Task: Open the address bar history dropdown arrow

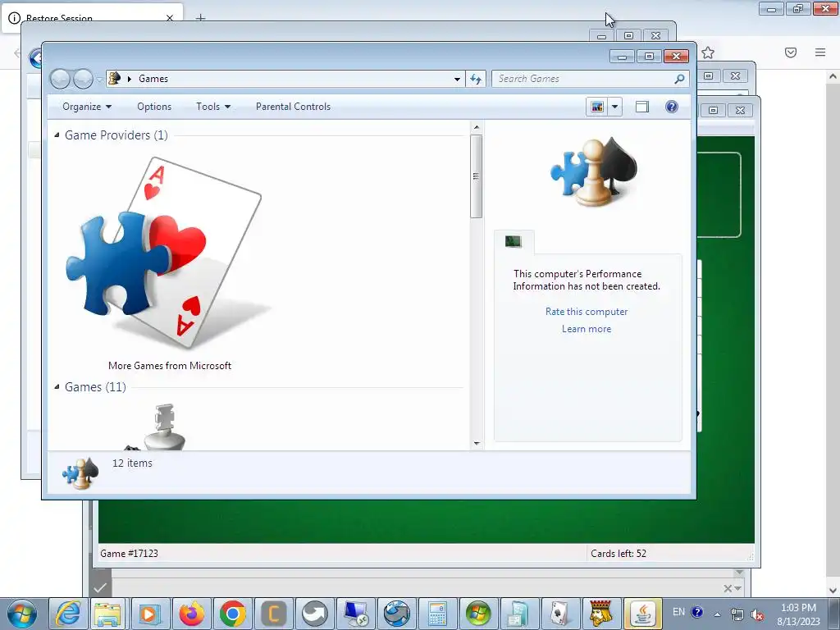Action: pyautogui.click(x=457, y=80)
